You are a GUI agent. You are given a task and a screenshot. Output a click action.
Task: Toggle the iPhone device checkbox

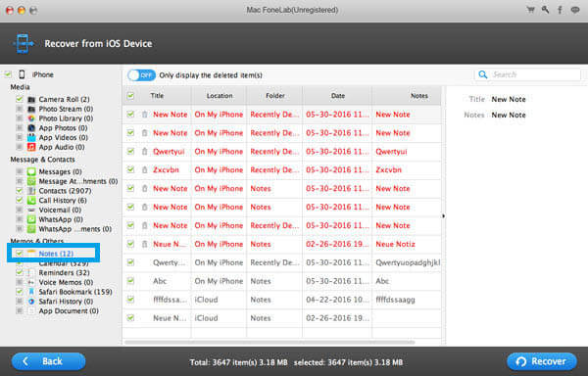(8, 74)
